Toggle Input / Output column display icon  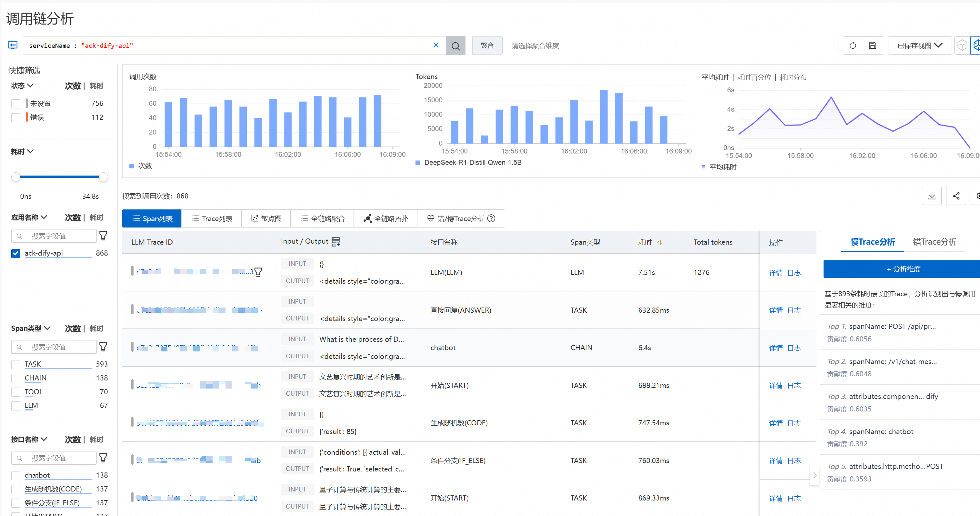click(x=335, y=242)
